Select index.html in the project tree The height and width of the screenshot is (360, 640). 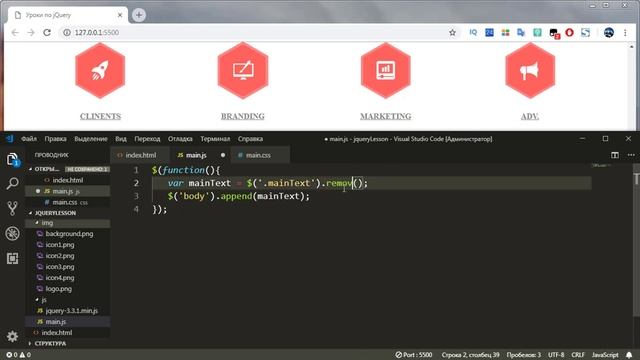[68, 333]
